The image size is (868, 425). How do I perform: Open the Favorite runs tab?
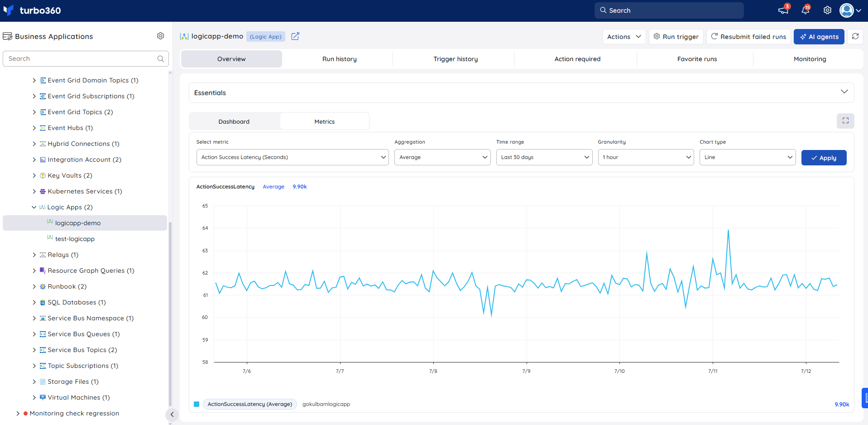697,59
